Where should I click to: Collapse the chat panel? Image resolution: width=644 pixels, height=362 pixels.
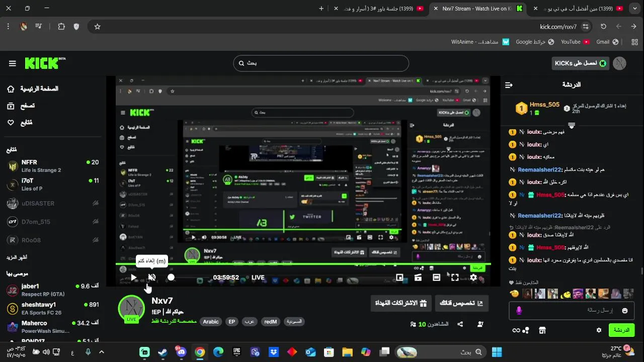pos(509,85)
